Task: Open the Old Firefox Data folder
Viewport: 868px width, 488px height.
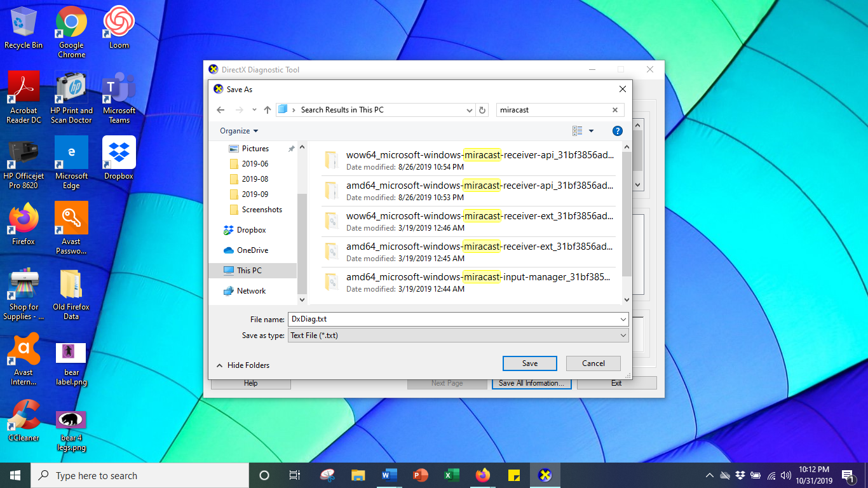Action: [71, 294]
